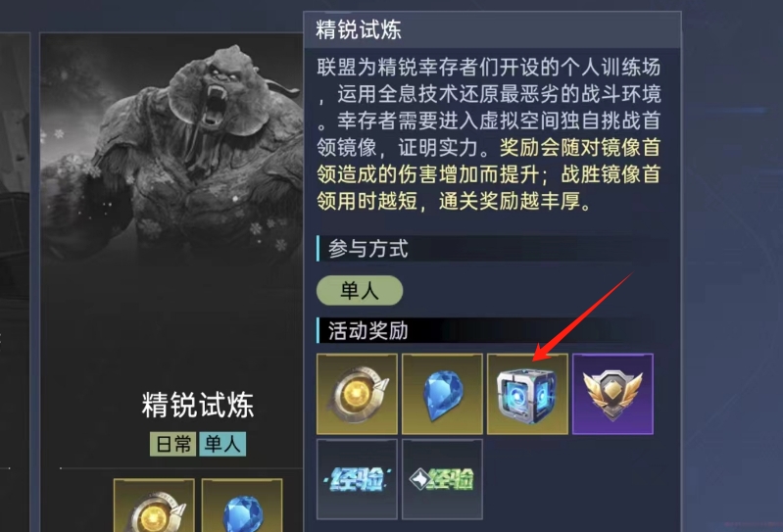Viewport: 783px width, 532px height.
Task: Tap the winged badge reward on purple tile
Action: 612,394
